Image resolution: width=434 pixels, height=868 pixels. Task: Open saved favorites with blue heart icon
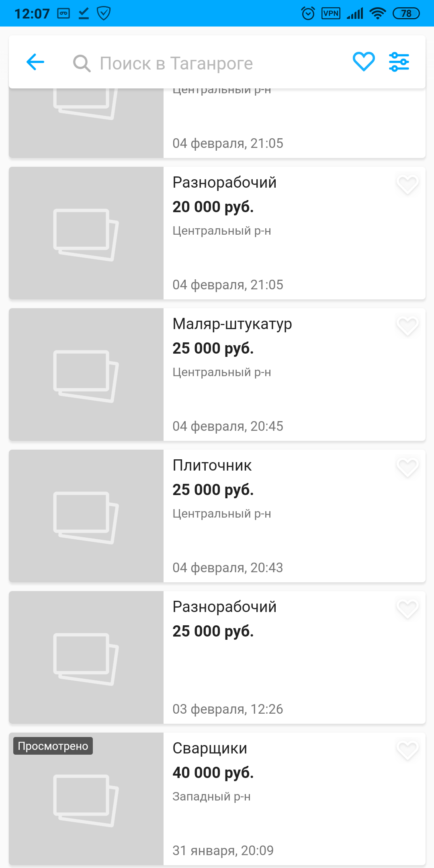[364, 62]
